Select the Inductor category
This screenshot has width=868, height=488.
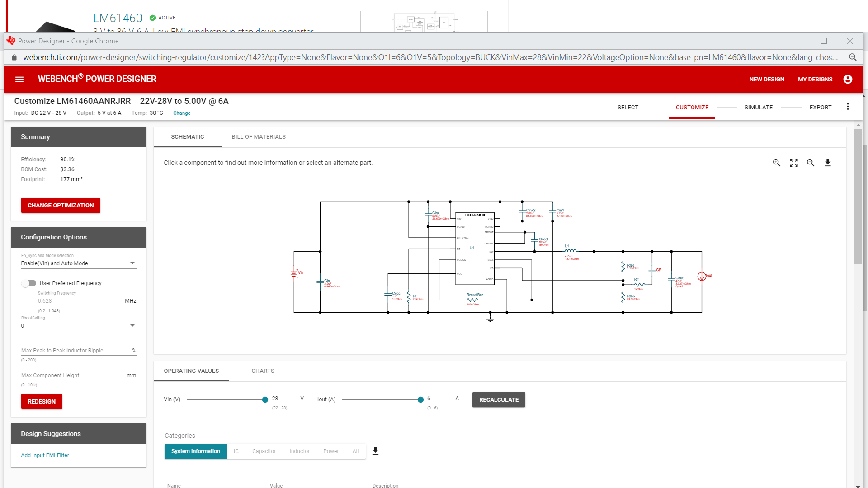(300, 451)
